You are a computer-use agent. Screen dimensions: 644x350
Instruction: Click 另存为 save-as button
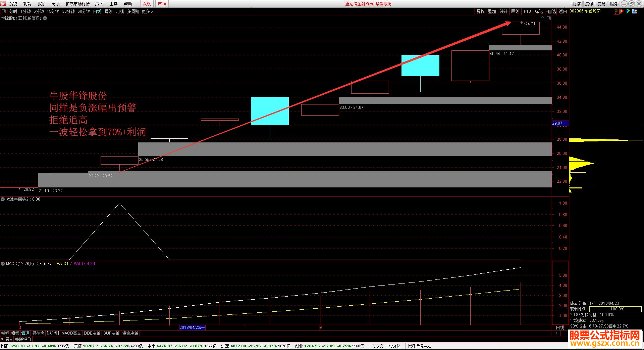(38, 333)
